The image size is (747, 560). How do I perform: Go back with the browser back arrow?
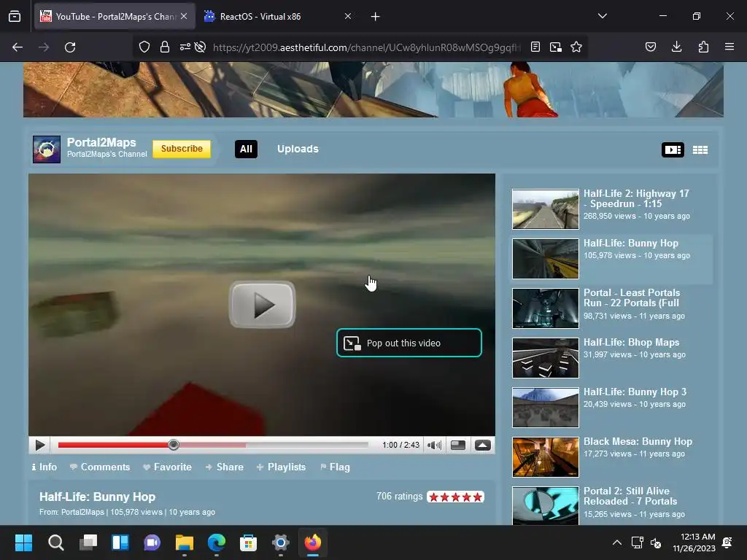point(18,47)
